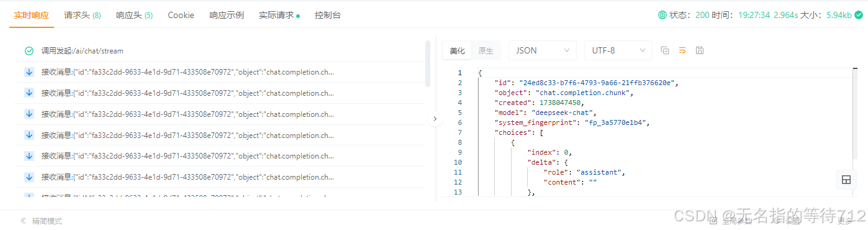Switch to 美化 view mode
868x230 pixels.
457,51
